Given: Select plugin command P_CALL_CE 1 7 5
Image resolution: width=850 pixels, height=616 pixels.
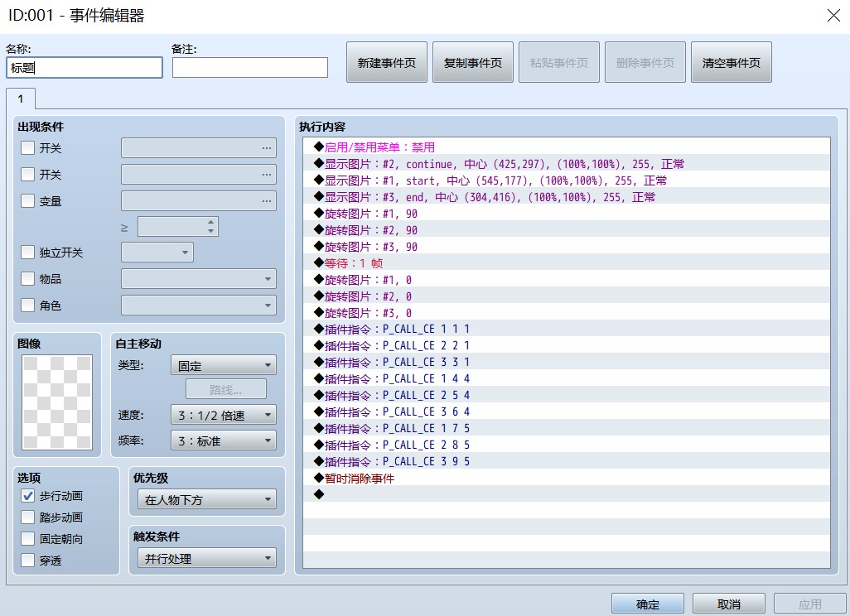Looking at the screenshot, I should (x=567, y=428).
